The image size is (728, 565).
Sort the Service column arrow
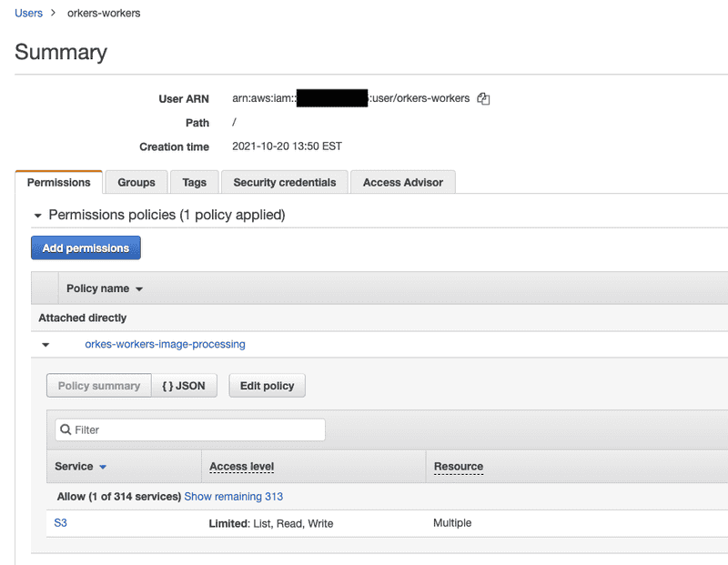coord(103,467)
